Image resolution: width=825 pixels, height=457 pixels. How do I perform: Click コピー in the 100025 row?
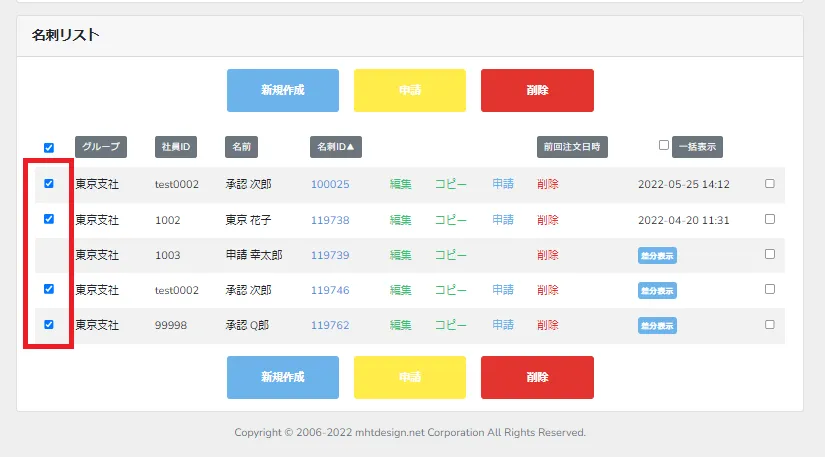pyautogui.click(x=450, y=185)
